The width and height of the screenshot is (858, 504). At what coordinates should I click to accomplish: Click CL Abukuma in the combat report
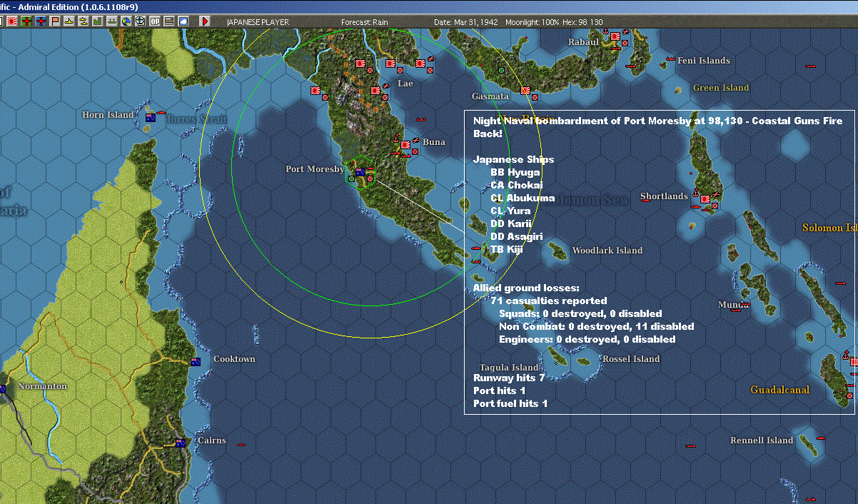[x=523, y=198]
